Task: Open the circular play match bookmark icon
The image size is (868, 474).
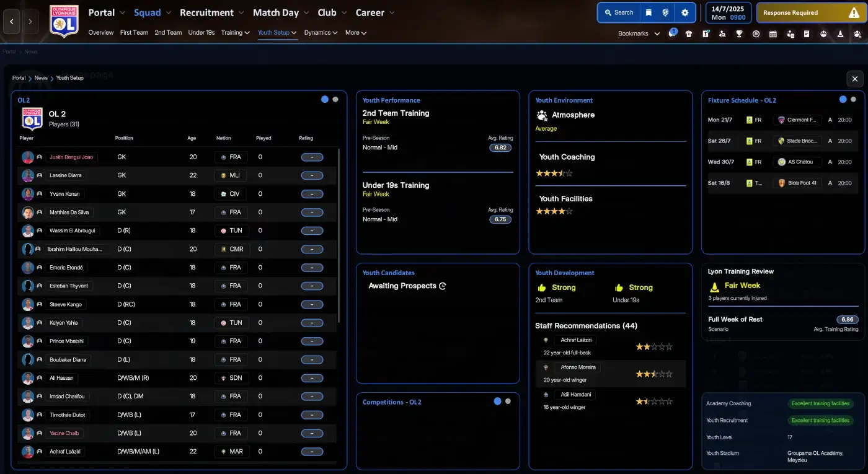Action: 756,33
